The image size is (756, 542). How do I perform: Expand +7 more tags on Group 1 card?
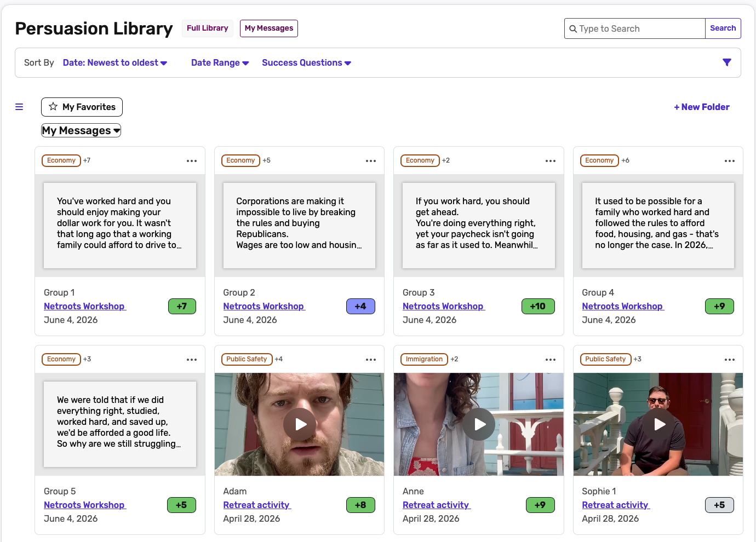tap(87, 160)
